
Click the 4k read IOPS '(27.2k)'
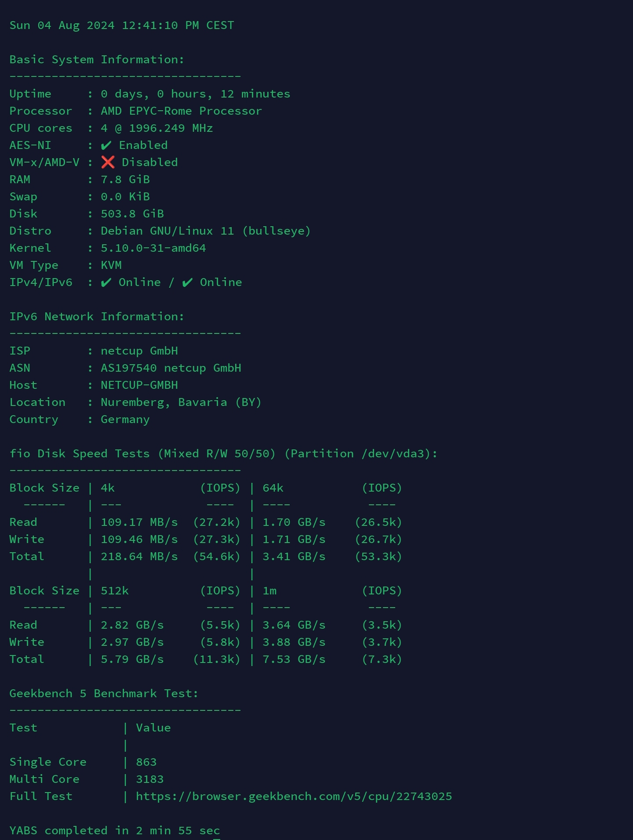coord(217,522)
